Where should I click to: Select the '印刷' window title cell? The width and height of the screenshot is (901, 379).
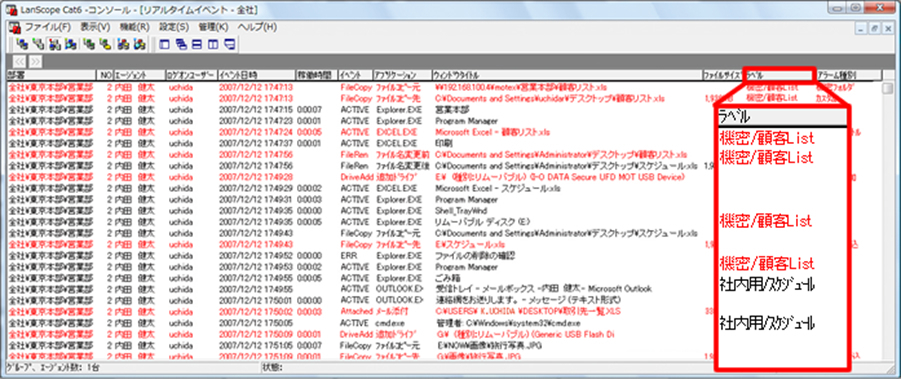click(445, 143)
